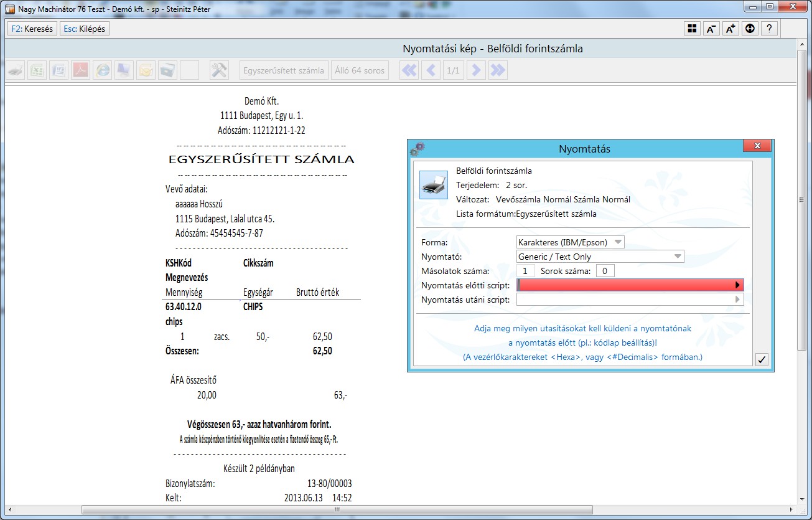Open the hammer and wrench settings icon
The image size is (812, 520).
(x=219, y=70)
